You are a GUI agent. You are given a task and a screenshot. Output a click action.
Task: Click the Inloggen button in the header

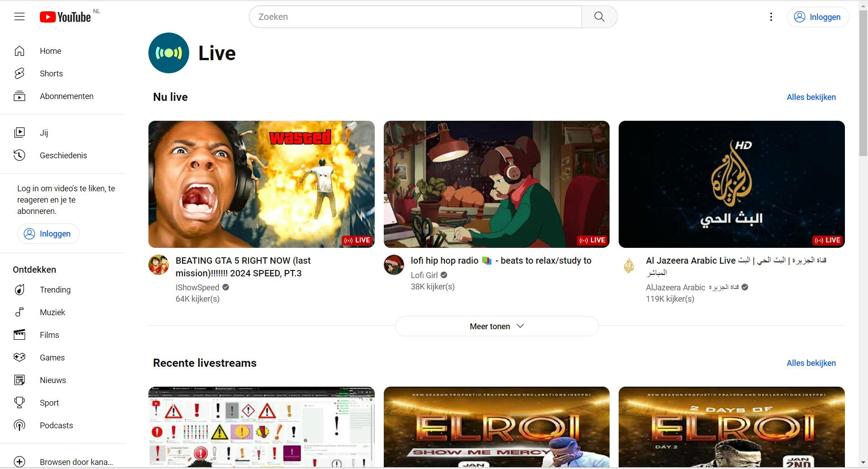coord(818,17)
